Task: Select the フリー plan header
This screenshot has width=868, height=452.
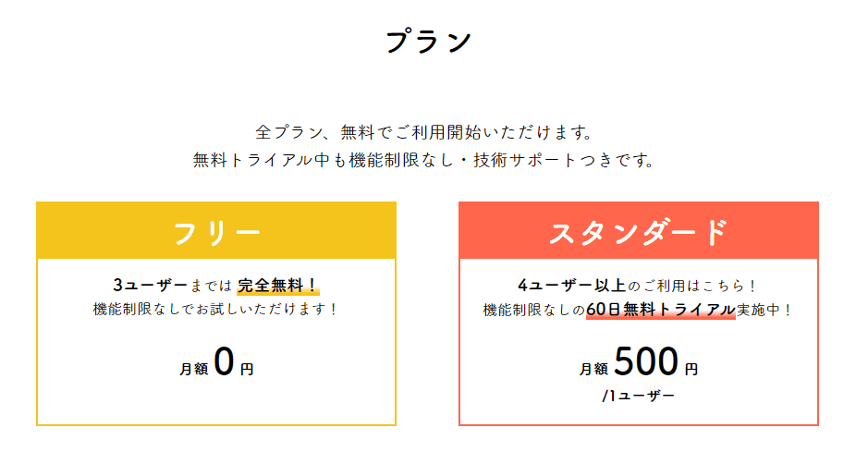Action: (216, 231)
